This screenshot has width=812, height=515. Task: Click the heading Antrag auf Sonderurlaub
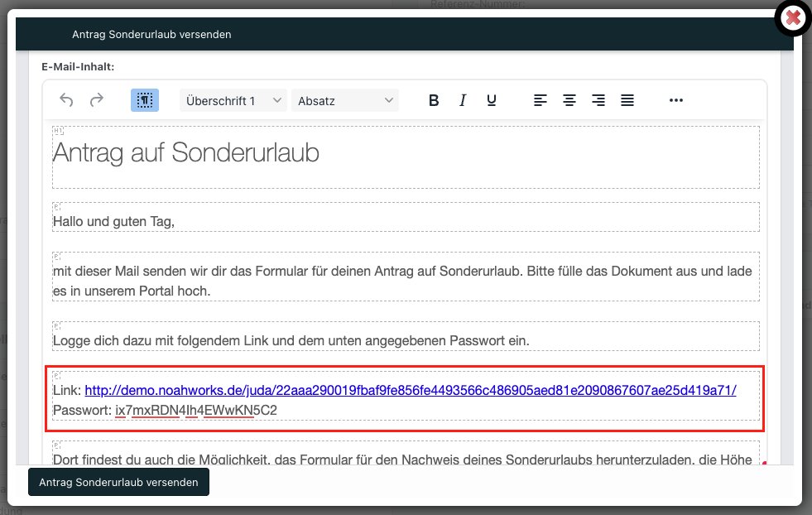(x=186, y=152)
